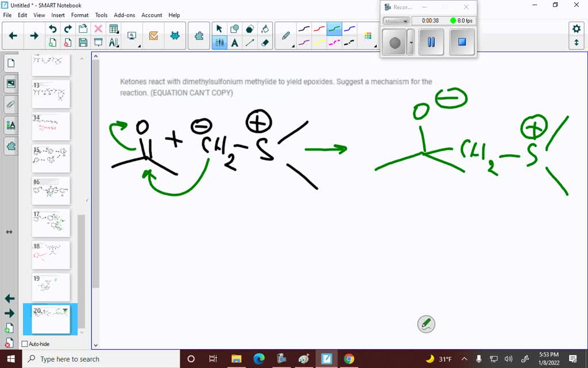Open page 17 thumbnail
Screen dimensions: 588x368
[x=51, y=223]
